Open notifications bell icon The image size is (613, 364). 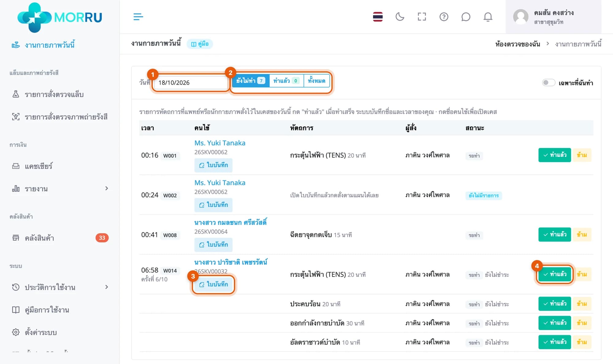(x=488, y=17)
